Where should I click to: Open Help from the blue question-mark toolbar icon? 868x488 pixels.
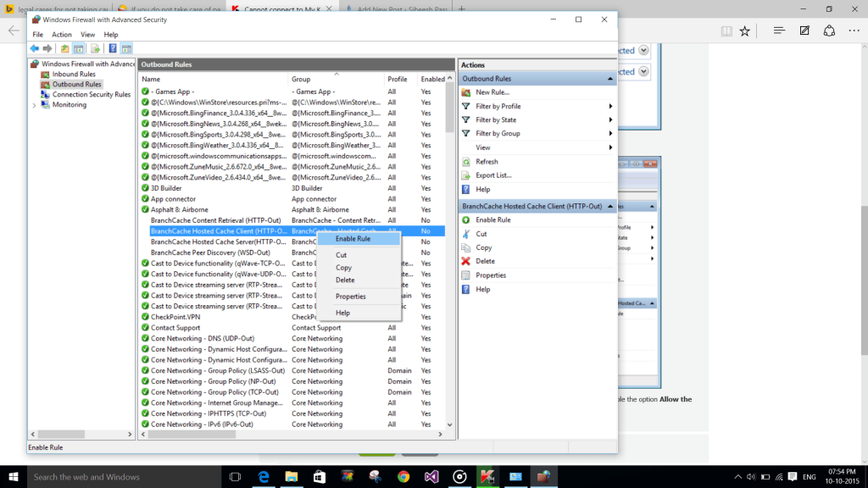coord(113,48)
